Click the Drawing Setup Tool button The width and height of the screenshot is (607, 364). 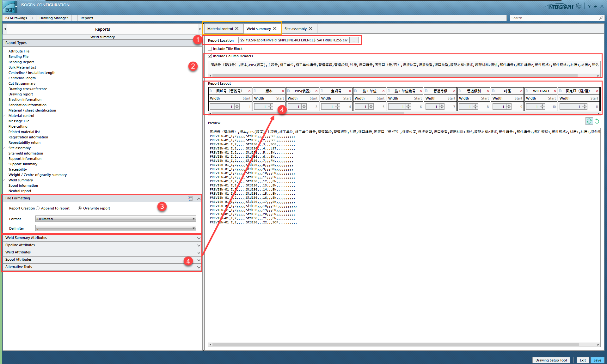tap(551, 360)
